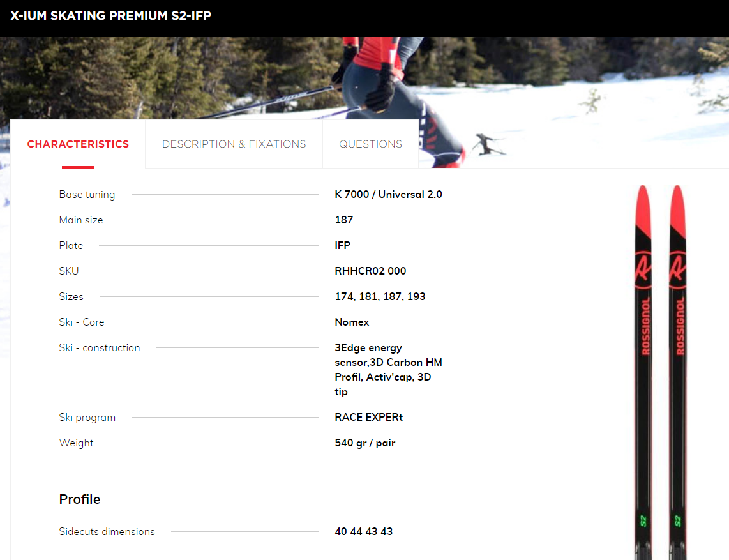Select the Ski Core value Nomex
Image resolution: width=729 pixels, height=560 pixels.
(x=352, y=322)
